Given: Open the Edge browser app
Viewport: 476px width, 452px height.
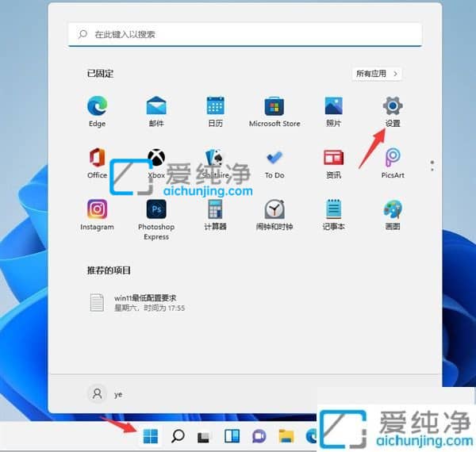Looking at the screenshot, I should (97, 111).
